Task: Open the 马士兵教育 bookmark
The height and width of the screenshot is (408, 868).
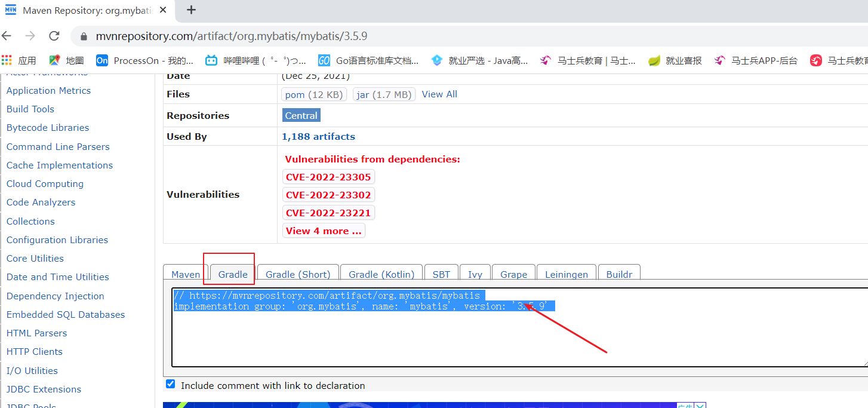Action: 588,60
